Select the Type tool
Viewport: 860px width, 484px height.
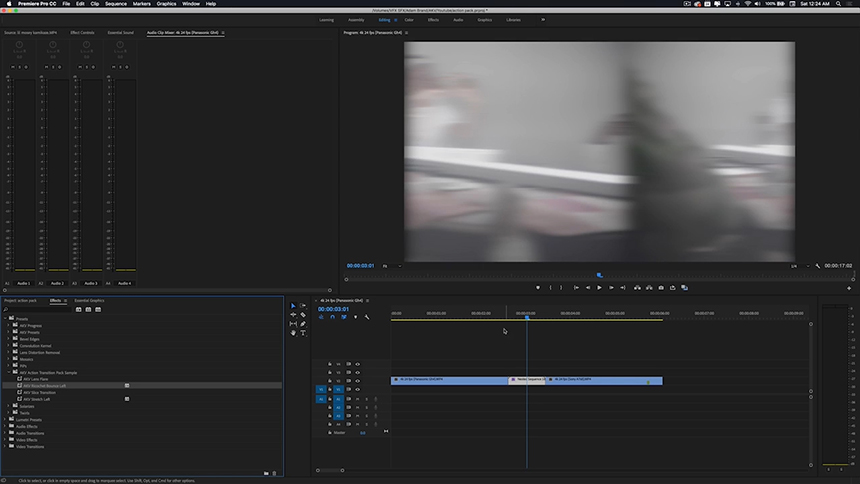303,333
